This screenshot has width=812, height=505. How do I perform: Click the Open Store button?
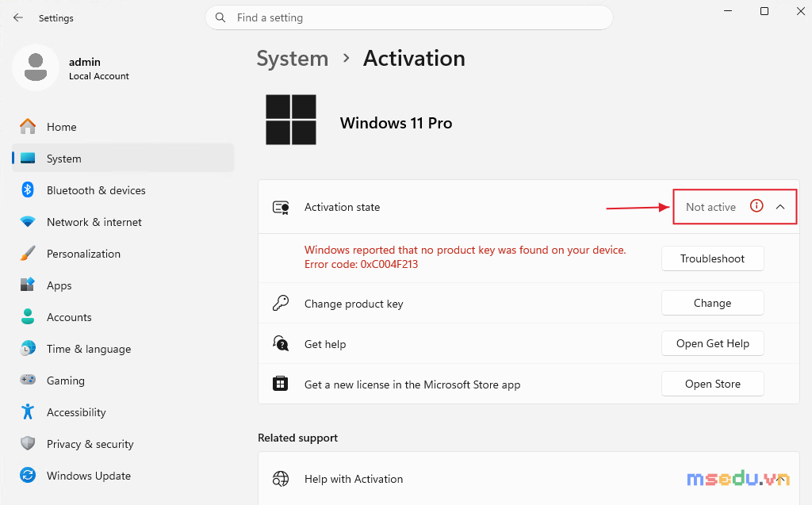pos(712,384)
